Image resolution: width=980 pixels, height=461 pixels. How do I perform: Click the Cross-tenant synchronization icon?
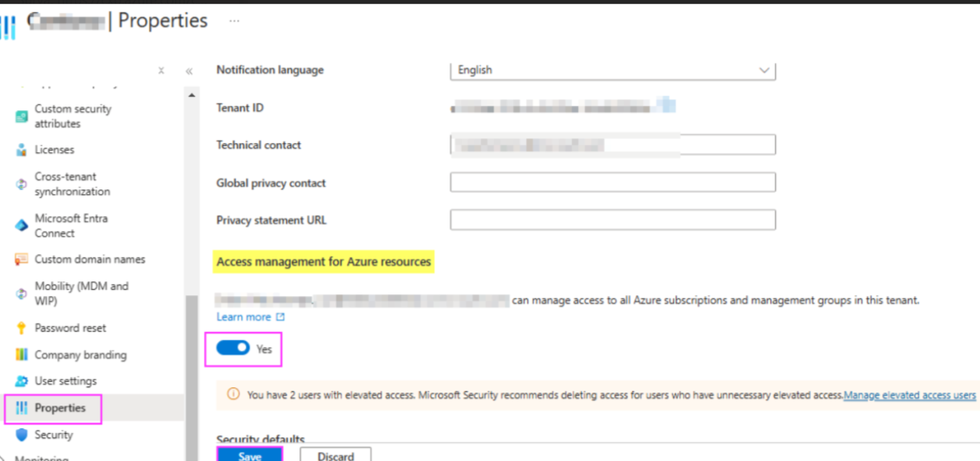[21, 184]
